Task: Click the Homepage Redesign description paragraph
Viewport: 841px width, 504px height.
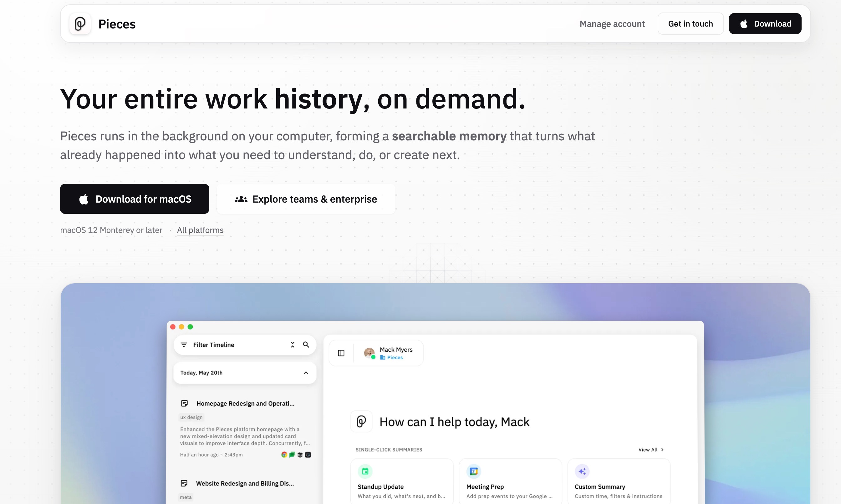Action: click(245, 436)
